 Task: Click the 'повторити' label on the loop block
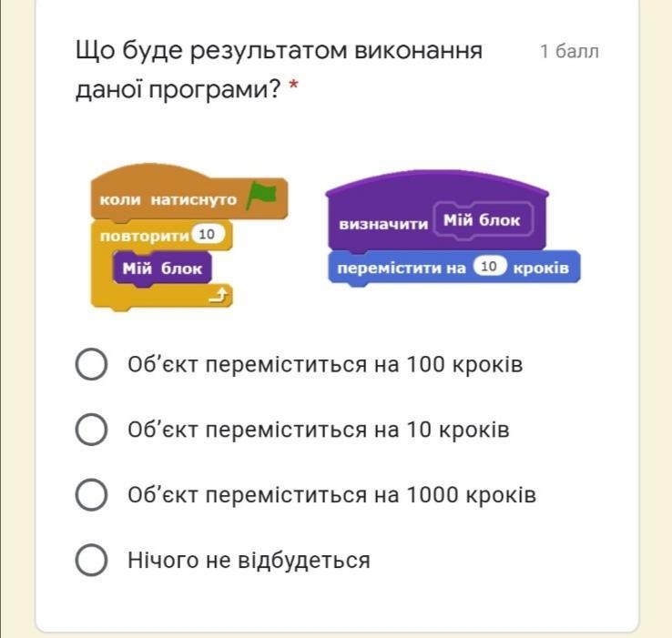[145, 236]
